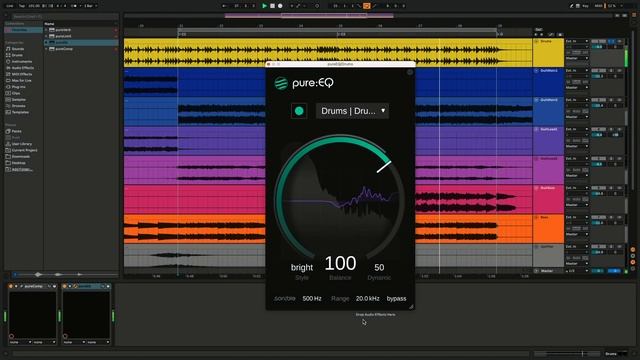Toggle the orange loop switch in transport
The width and height of the screenshot is (640, 360).
[x=367, y=6]
